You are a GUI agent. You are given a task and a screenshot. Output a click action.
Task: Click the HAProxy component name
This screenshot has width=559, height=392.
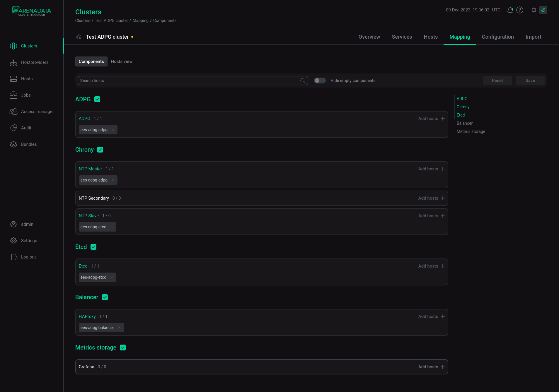pyautogui.click(x=87, y=316)
